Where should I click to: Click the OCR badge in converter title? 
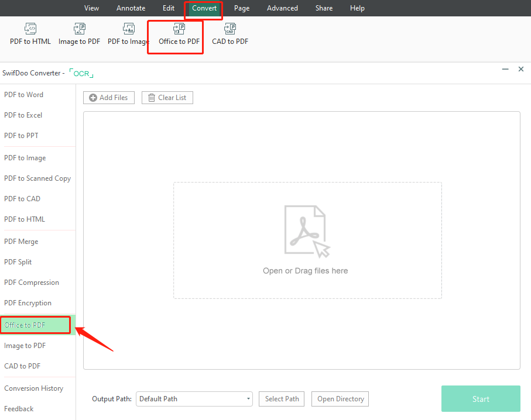(81, 74)
